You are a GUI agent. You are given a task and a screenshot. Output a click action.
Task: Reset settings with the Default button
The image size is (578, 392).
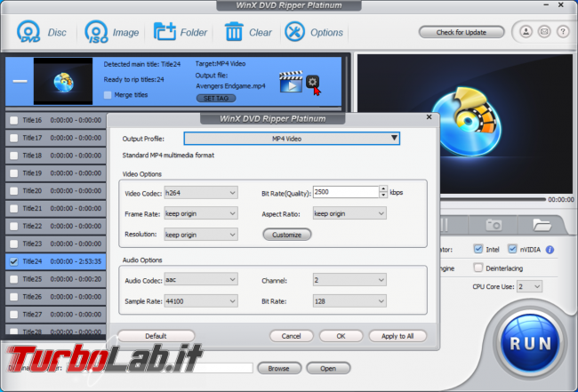point(156,336)
